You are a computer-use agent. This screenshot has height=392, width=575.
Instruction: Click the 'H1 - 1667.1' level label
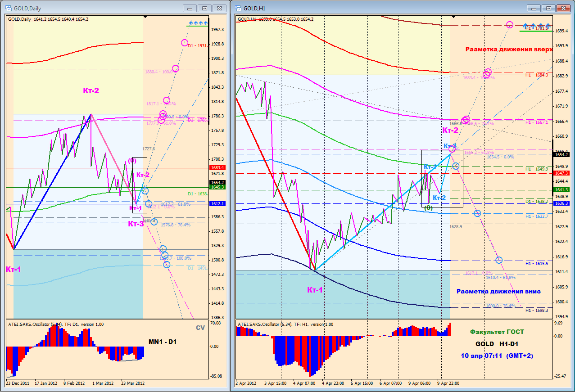point(536,122)
